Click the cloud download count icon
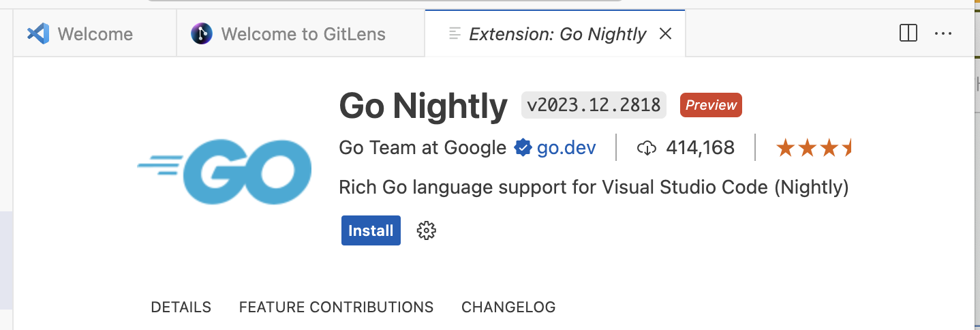This screenshot has width=980, height=330. pos(646,147)
